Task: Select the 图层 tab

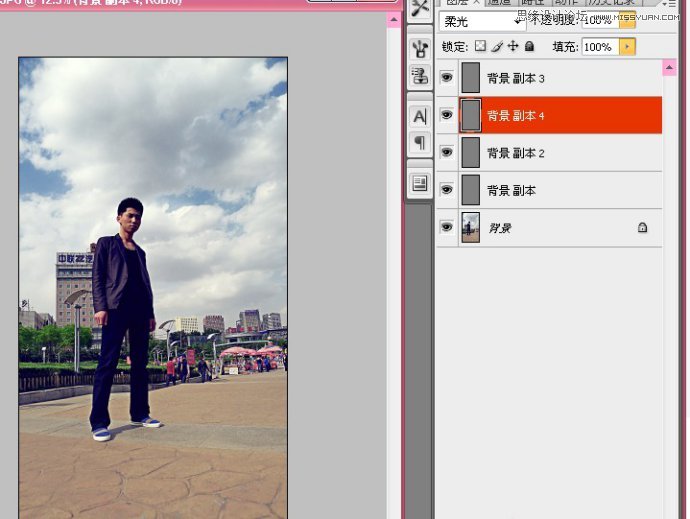Action: click(x=458, y=2)
